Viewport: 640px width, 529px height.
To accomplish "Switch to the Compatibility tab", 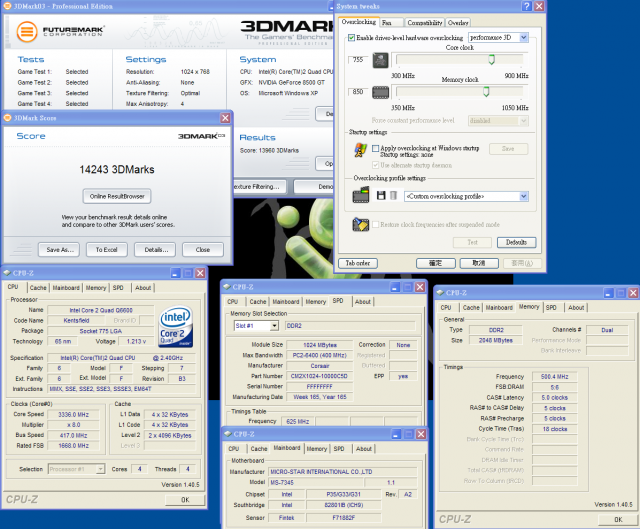I will 424,23.
